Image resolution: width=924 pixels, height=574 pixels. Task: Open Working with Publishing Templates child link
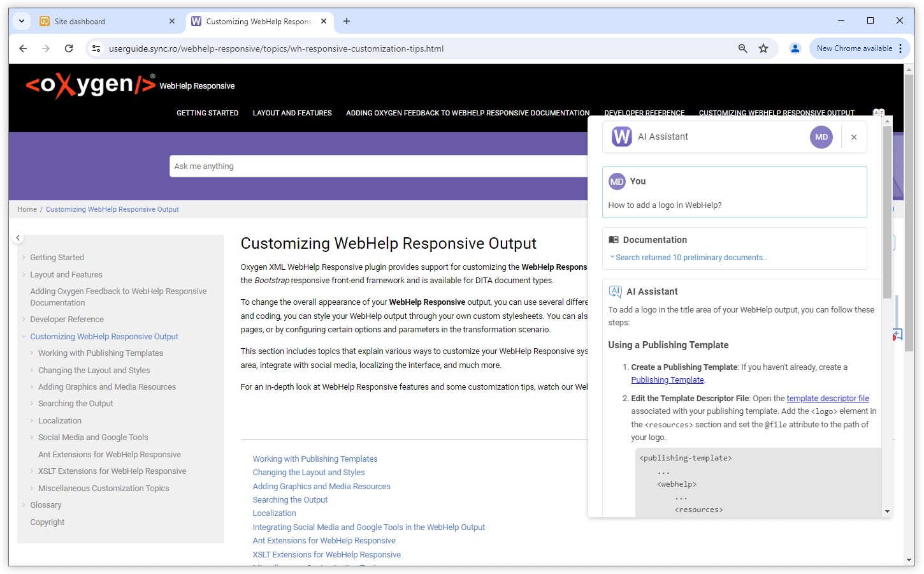click(315, 459)
